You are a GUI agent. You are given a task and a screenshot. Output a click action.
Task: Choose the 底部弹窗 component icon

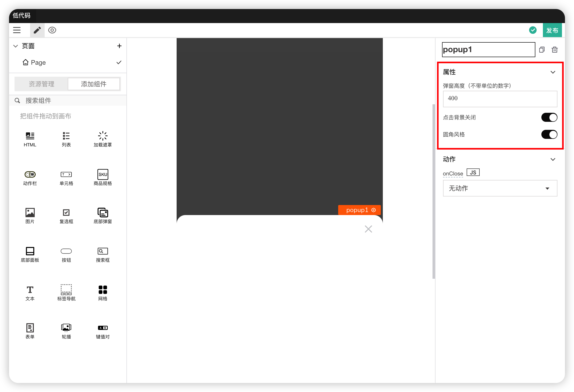[x=103, y=213]
